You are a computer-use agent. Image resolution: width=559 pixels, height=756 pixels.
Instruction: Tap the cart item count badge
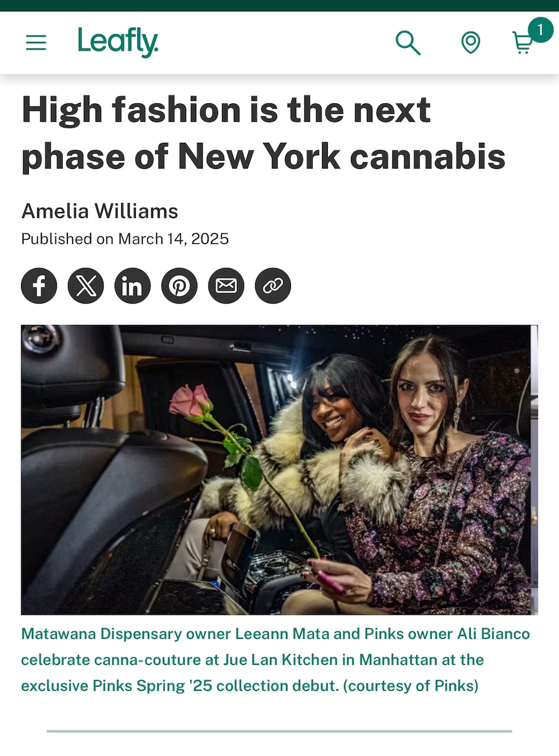point(540,30)
